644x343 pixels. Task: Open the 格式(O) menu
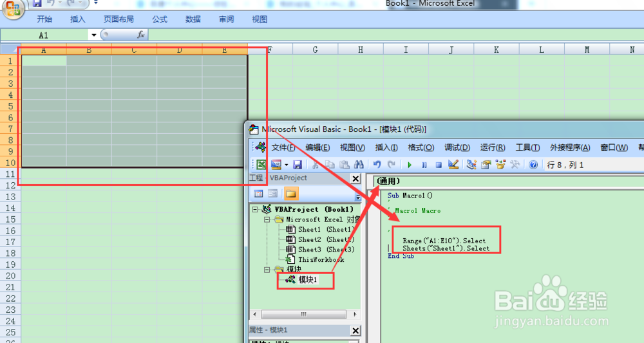(x=421, y=148)
